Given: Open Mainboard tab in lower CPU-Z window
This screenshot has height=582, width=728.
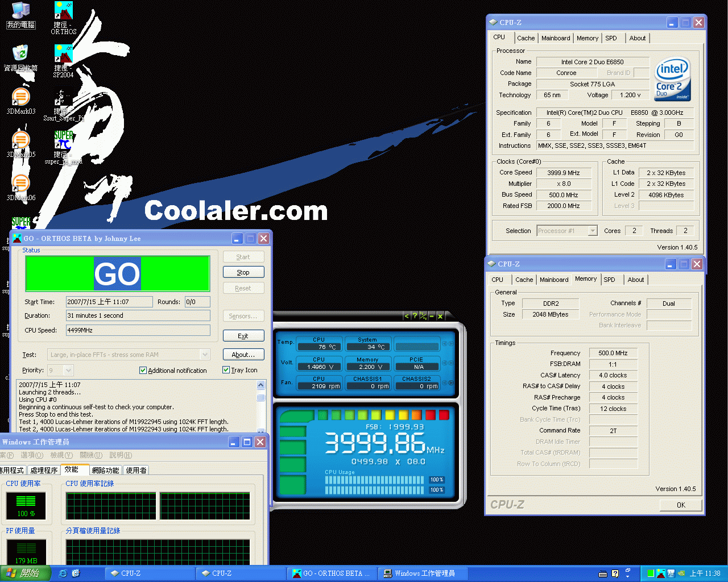Looking at the screenshot, I should tap(554, 280).
